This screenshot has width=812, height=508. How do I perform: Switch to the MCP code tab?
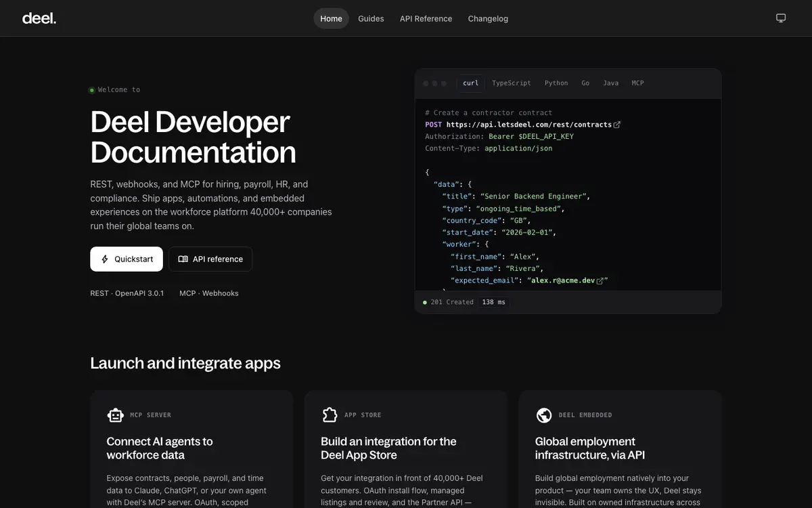tap(637, 83)
